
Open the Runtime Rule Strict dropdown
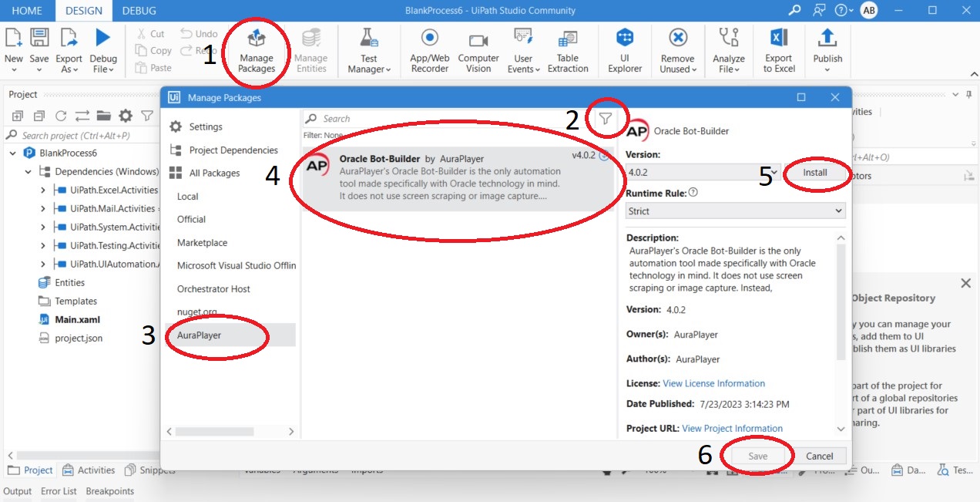735,211
